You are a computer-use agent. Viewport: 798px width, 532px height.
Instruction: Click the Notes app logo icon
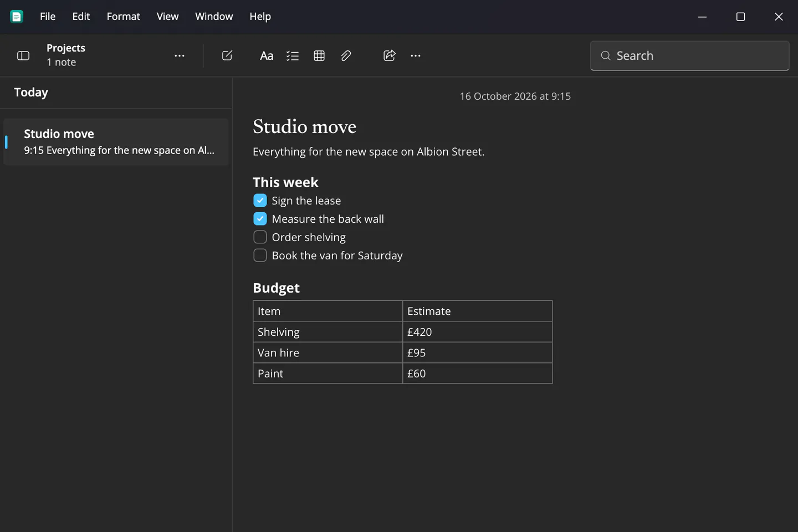pos(17,17)
